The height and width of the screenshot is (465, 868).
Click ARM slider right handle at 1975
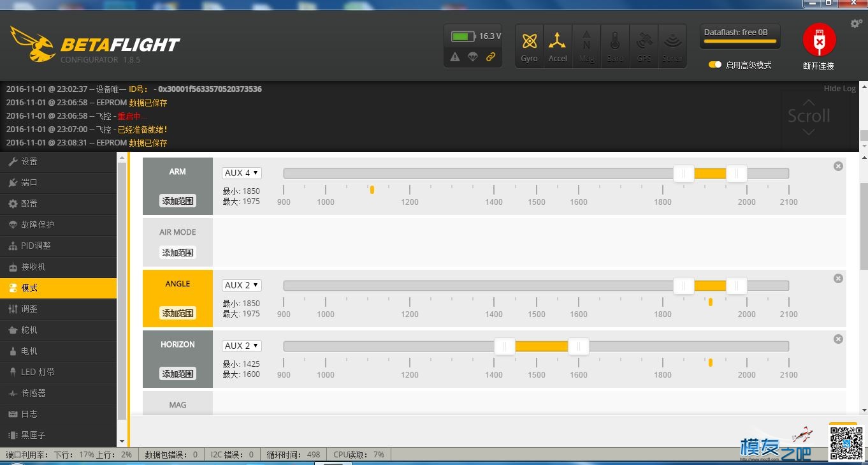736,173
